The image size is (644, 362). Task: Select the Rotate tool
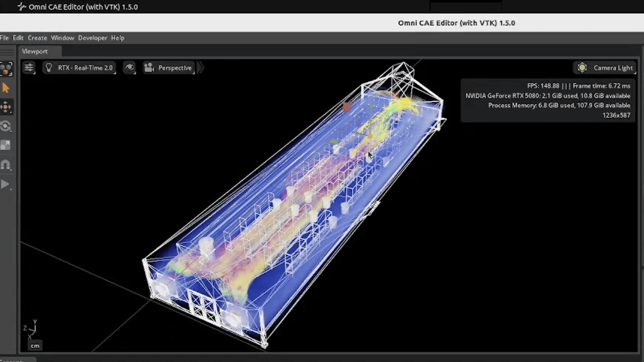[x=6, y=126]
